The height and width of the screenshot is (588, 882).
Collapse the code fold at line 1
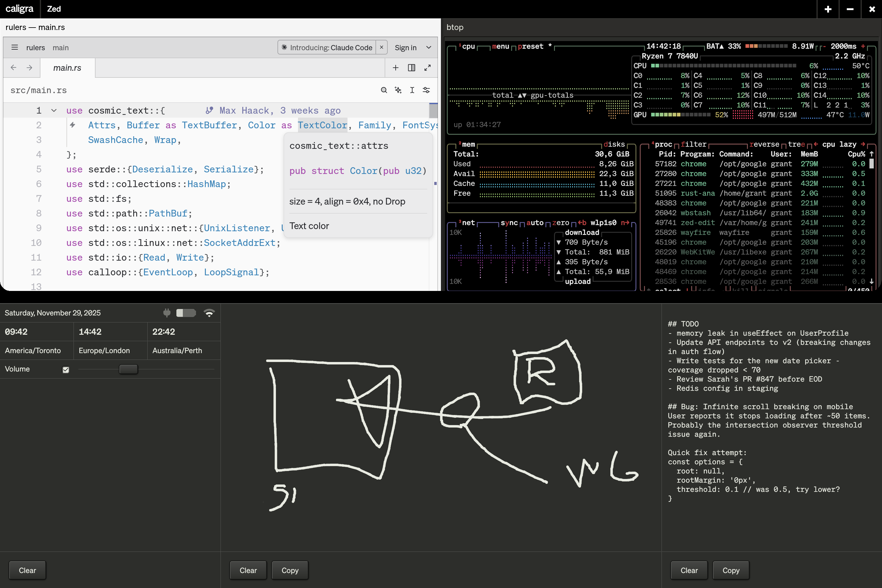[x=54, y=110]
